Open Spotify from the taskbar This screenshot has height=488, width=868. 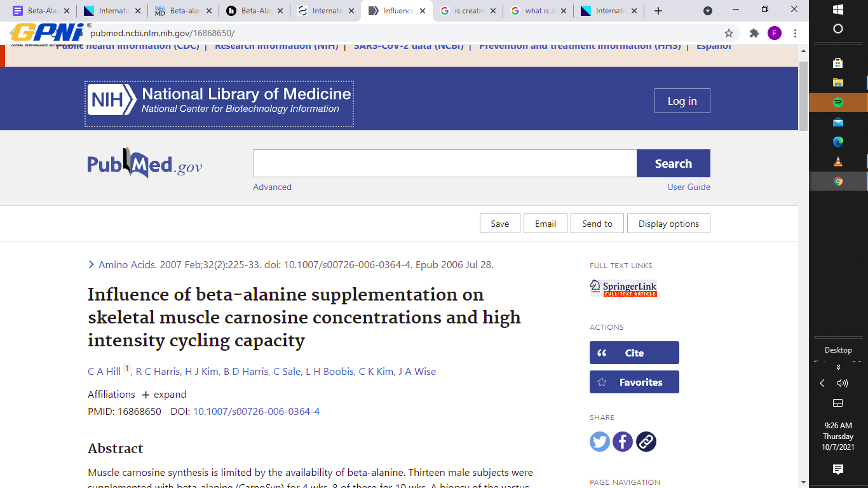[837, 102]
